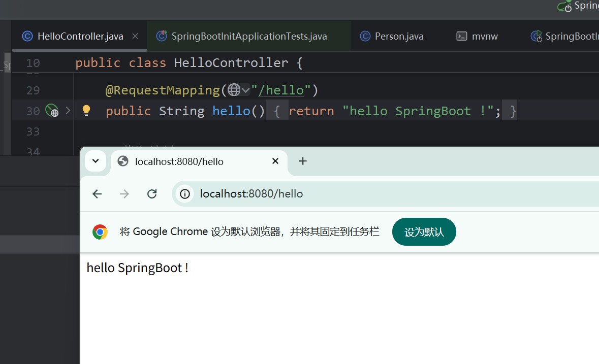Switch to HelloController.java editor tab

tap(79, 36)
